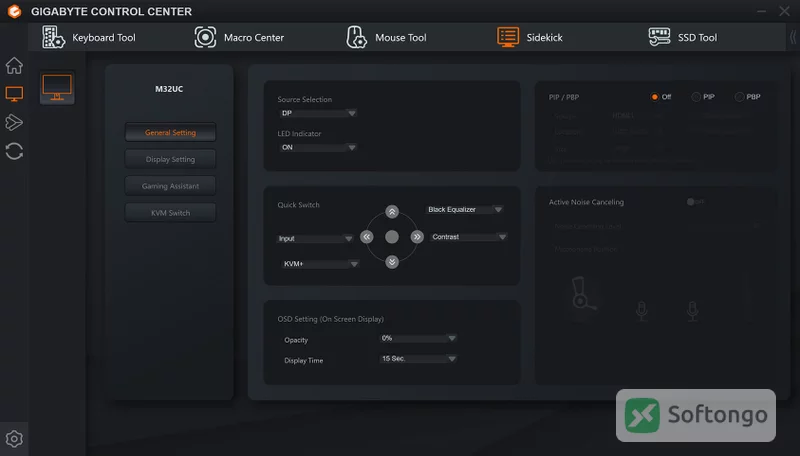800x456 pixels.
Task: Collapse the top tool bar chevron
Action: tap(792, 37)
